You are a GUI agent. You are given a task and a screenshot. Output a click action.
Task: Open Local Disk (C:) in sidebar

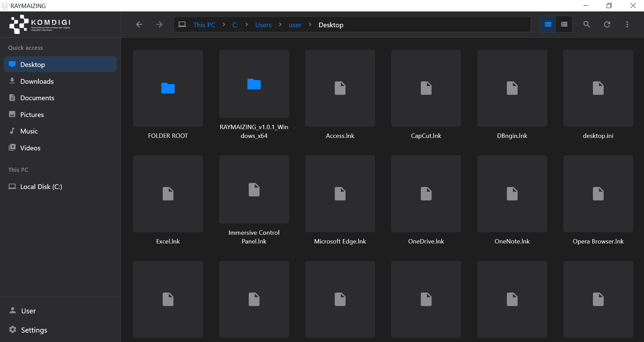[61, 186]
